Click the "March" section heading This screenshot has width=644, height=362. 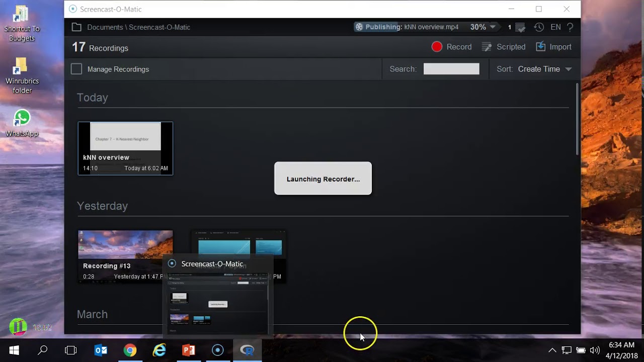pos(92,314)
